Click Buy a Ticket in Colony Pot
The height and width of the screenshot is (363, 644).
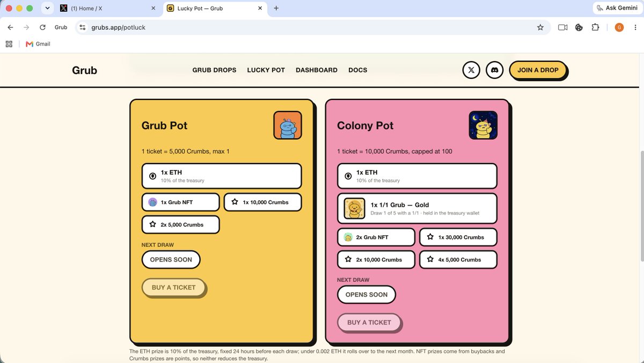369,322
